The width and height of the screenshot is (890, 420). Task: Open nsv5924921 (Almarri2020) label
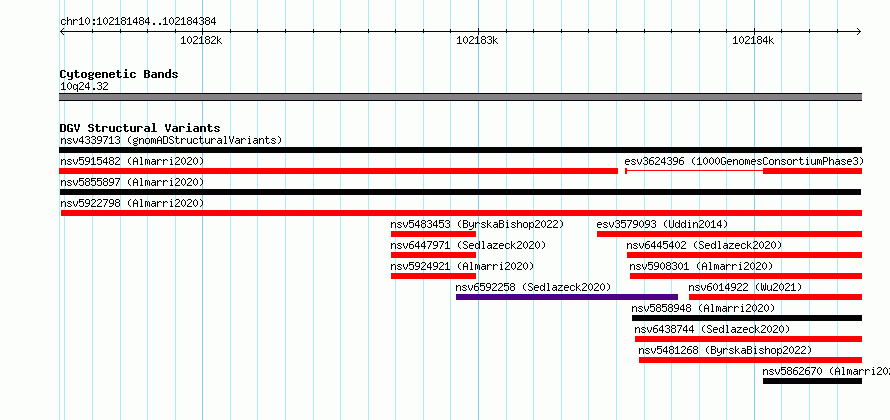coord(462,266)
